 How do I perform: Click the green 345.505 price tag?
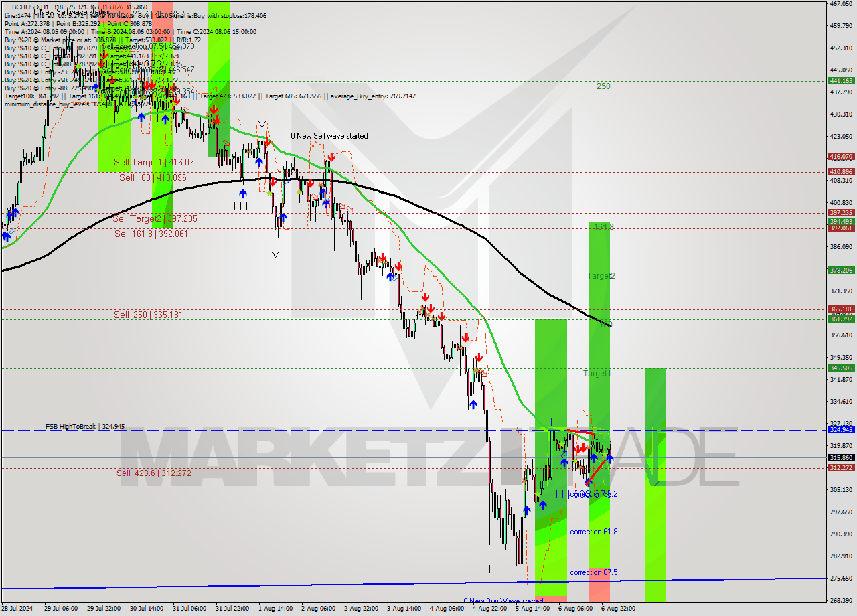point(841,368)
